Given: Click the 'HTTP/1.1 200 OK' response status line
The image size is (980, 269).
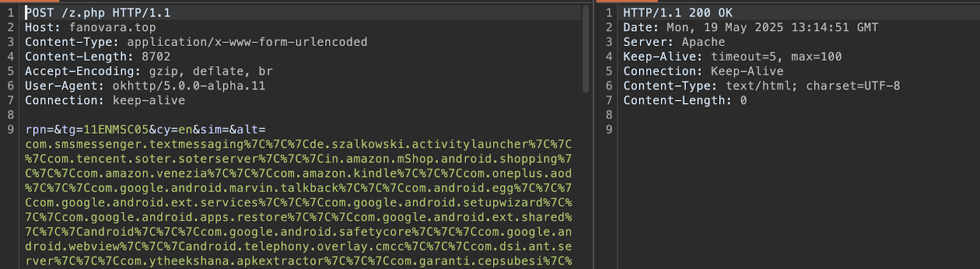Looking at the screenshot, I should click(x=678, y=13).
